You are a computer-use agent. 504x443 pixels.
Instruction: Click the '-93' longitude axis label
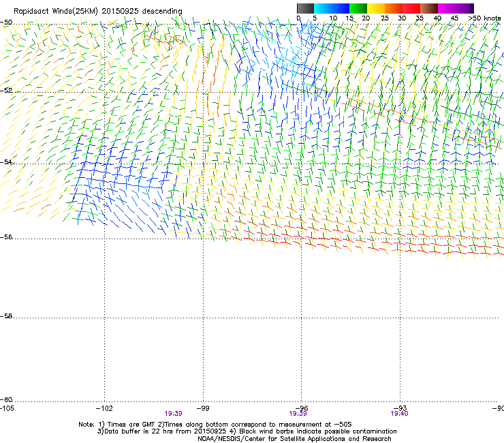pyautogui.click(x=400, y=408)
